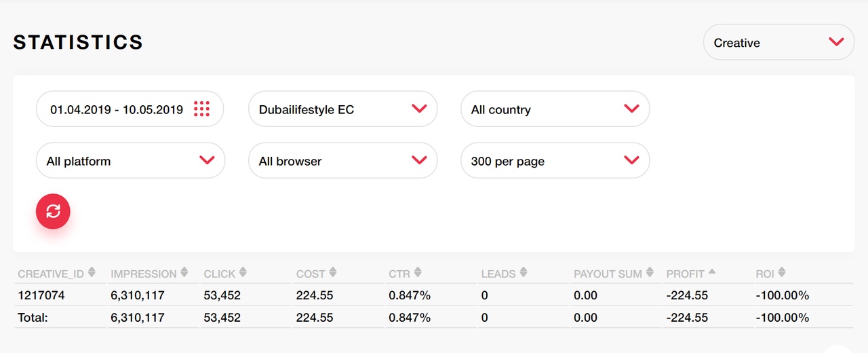This screenshot has width=868, height=353.
Task: Open the All browser dropdown
Action: 342,161
